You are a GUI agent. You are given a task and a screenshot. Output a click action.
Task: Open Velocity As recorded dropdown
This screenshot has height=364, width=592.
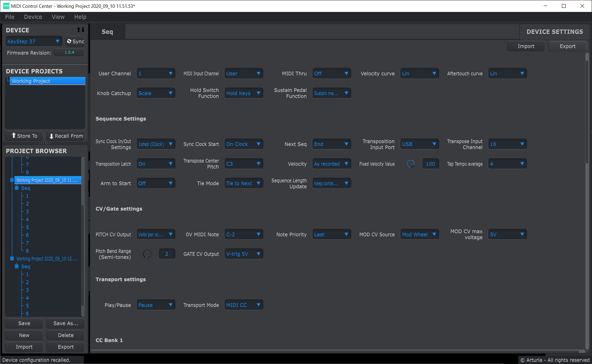coord(331,164)
